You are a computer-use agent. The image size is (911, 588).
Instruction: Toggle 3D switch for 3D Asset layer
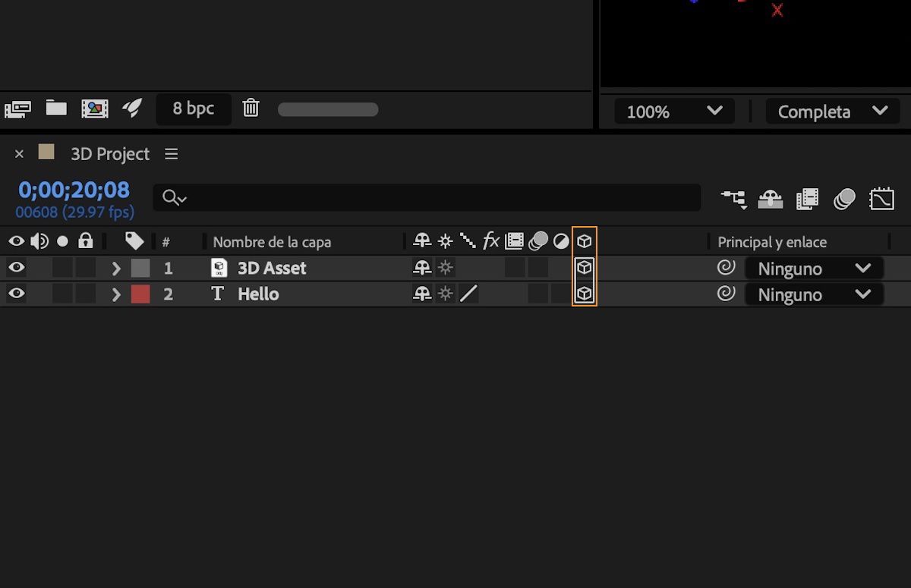(584, 268)
